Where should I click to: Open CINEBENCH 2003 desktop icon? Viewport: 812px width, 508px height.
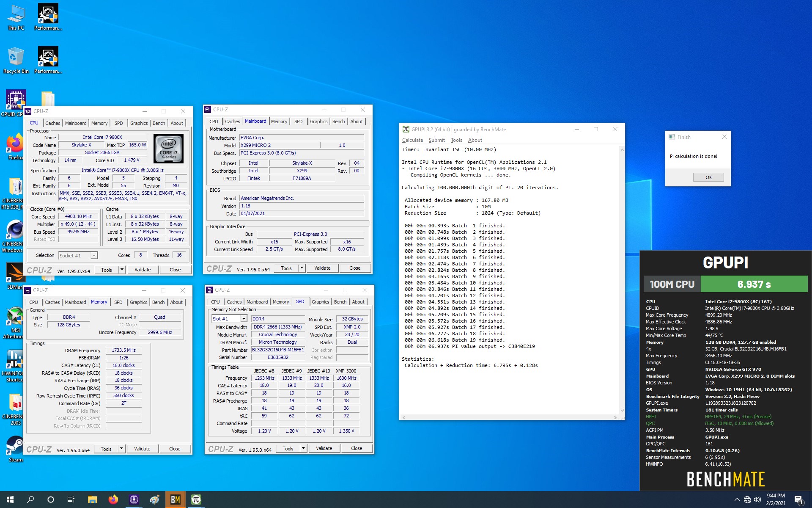point(15,410)
